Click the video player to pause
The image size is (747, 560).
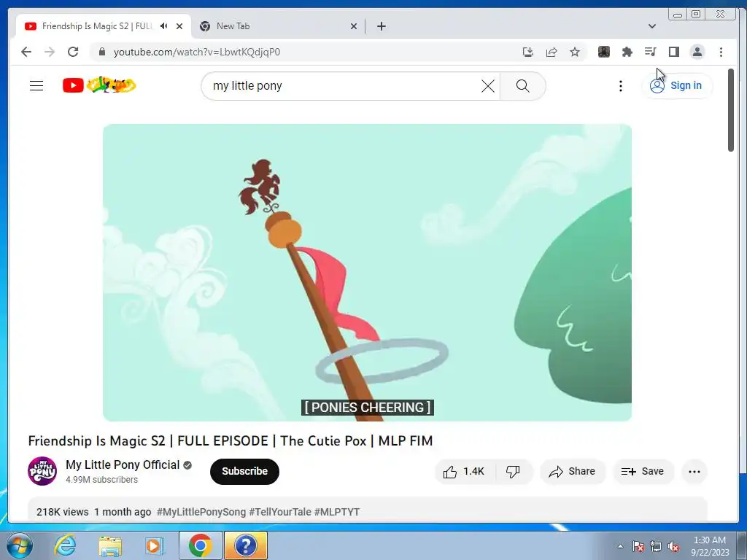[x=368, y=273]
